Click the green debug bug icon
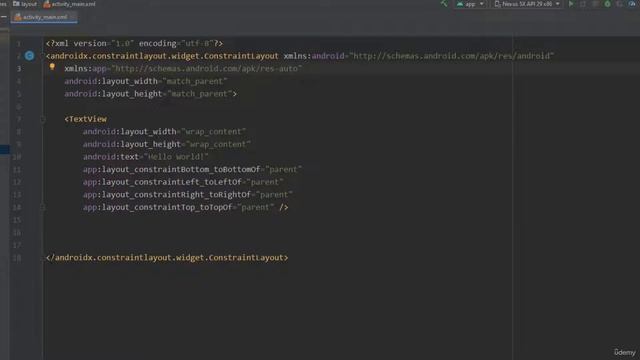640x360 pixels. (x=607, y=4)
